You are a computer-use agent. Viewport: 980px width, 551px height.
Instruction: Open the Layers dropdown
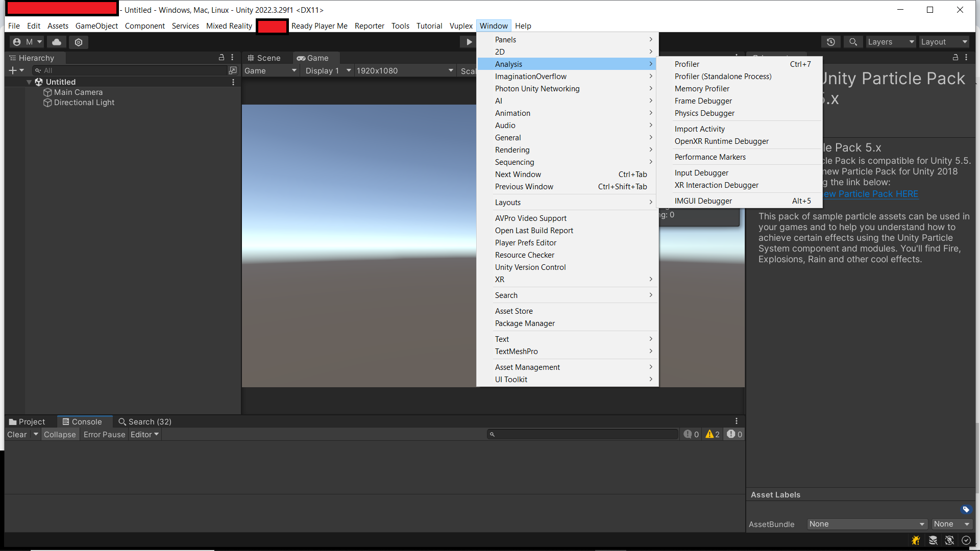coord(890,42)
